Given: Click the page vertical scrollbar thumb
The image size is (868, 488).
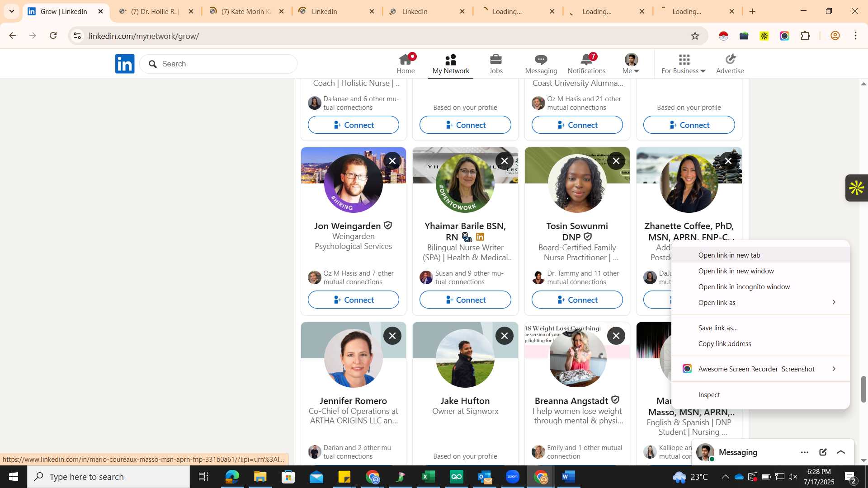Looking at the screenshot, I should 863,389.
